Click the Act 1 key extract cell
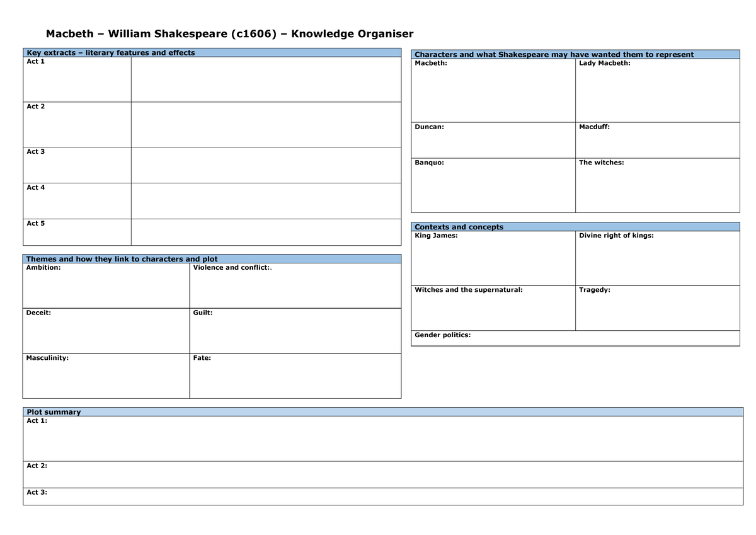The height and width of the screenshot is (535, 756). click(265, 79)
